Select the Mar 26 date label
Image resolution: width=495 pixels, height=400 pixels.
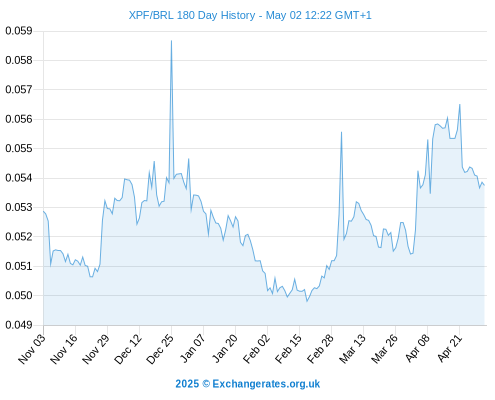(384, 349)
